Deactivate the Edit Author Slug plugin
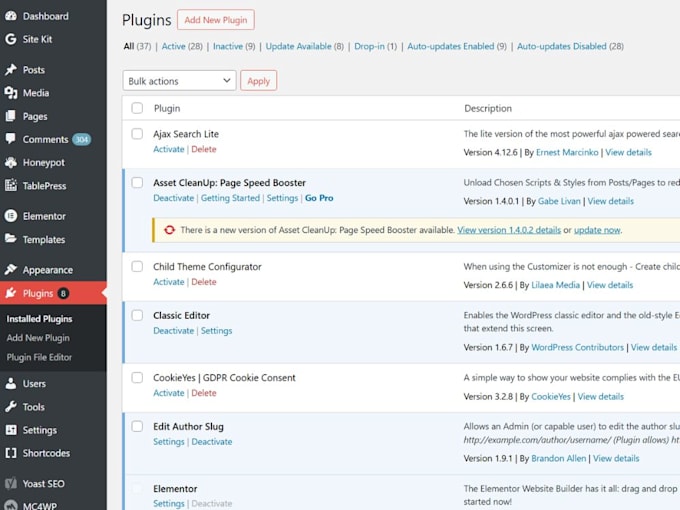 (212, 442)
